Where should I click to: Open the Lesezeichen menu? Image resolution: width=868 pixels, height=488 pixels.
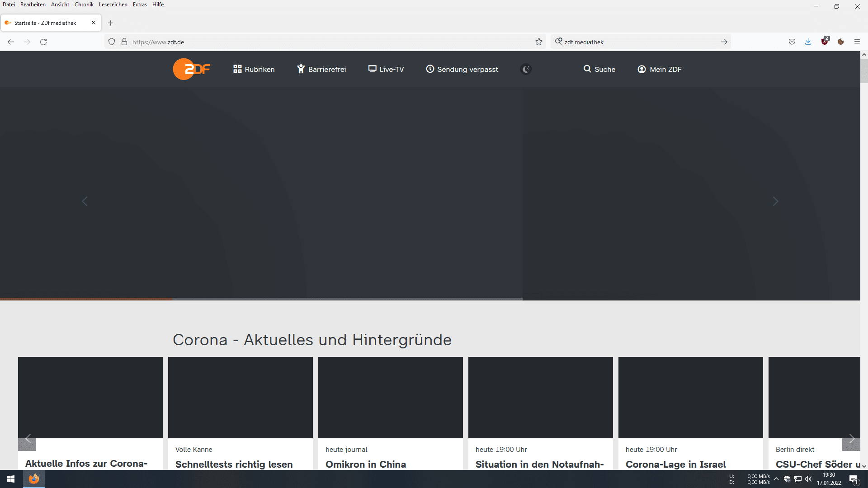[x=113, y=5]
